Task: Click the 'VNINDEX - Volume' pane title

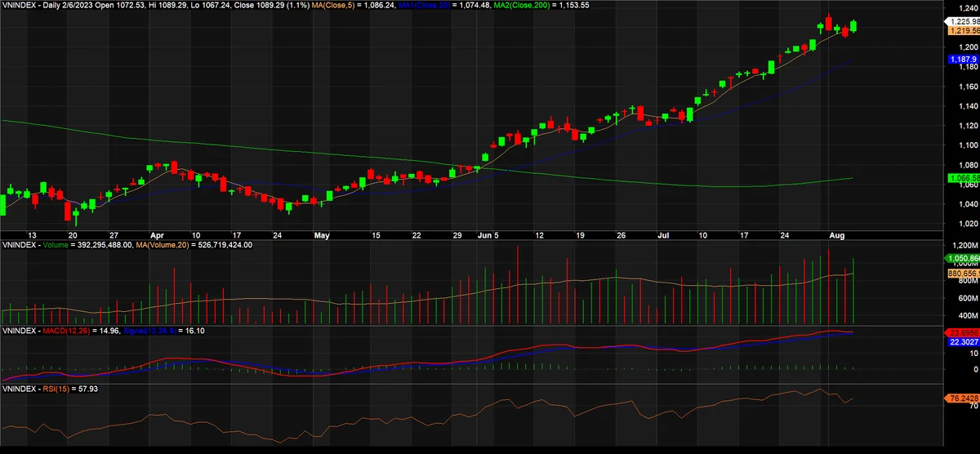Action: [33, 244]
